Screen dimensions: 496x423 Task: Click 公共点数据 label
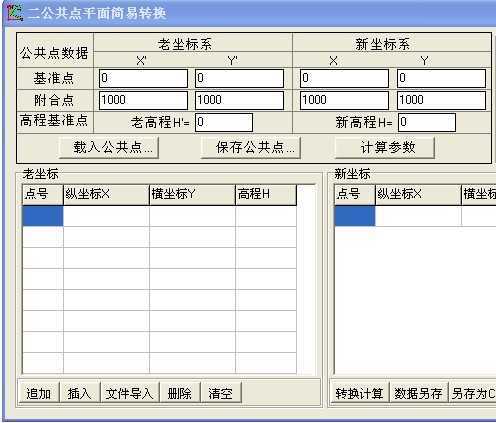(54, 53)
